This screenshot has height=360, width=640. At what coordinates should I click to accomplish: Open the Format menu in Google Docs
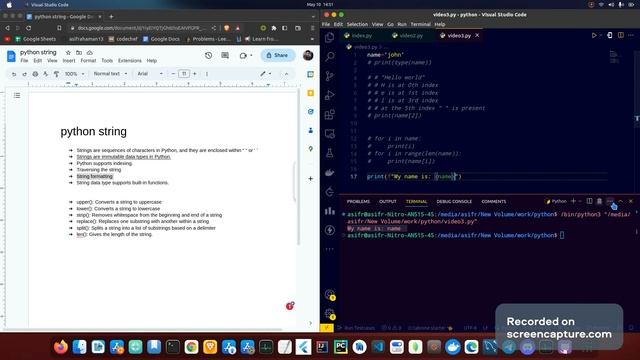pos(88,61)
